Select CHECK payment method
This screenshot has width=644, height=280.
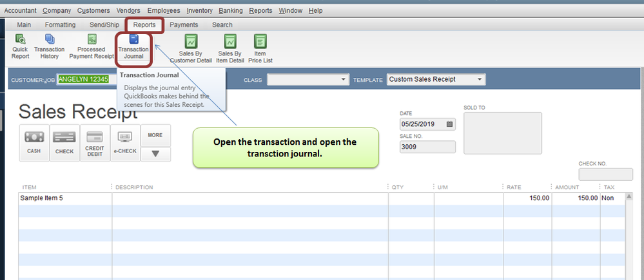pyautogui.click(x=64, y=143)
